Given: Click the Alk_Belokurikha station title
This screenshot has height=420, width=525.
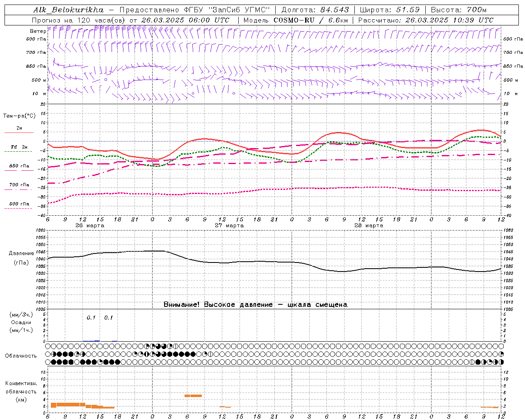Looking at the screenshot, I should click(x=68, y=10).
